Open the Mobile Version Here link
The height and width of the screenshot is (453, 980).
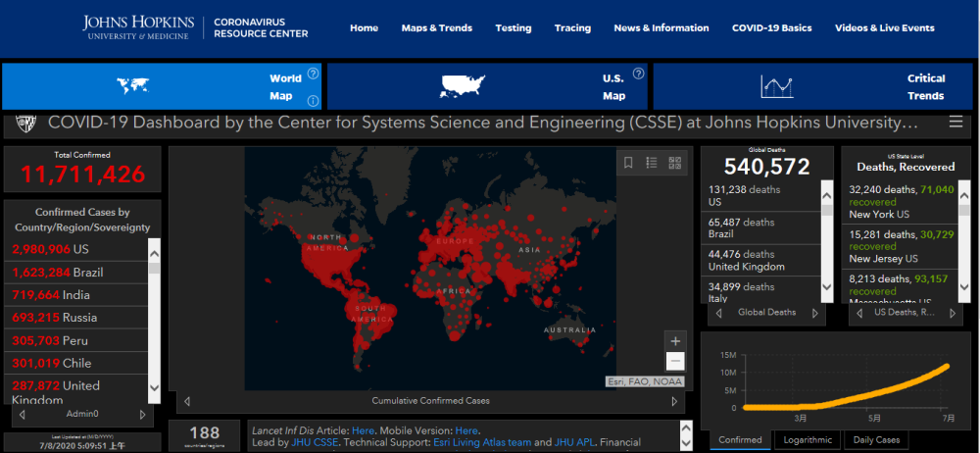coord(466,430)
